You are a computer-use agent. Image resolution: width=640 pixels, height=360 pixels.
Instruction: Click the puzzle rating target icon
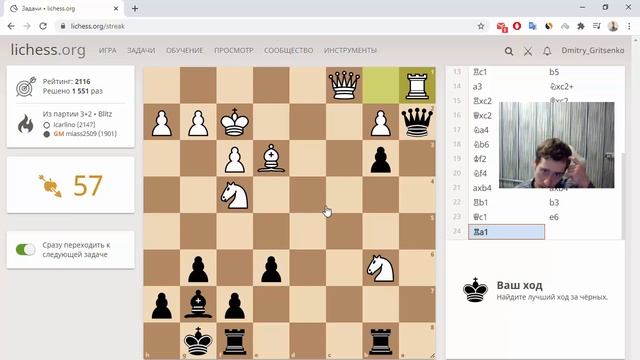(26, 86)
